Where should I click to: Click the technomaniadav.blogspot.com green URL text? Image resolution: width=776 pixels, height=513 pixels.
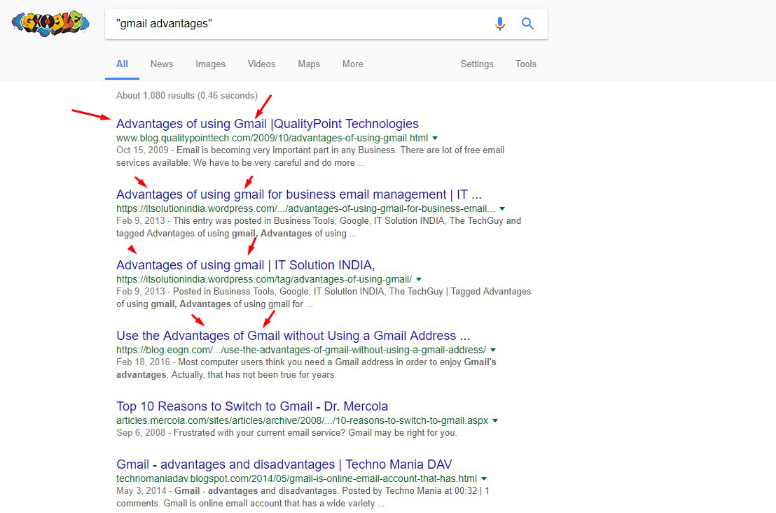[x=296, y=478]
